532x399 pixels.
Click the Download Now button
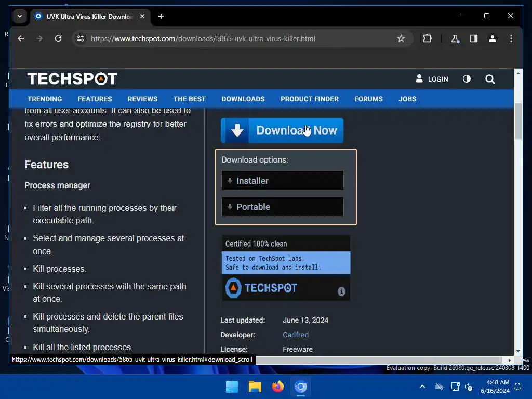pyautogui.click(x=282, y=130)
